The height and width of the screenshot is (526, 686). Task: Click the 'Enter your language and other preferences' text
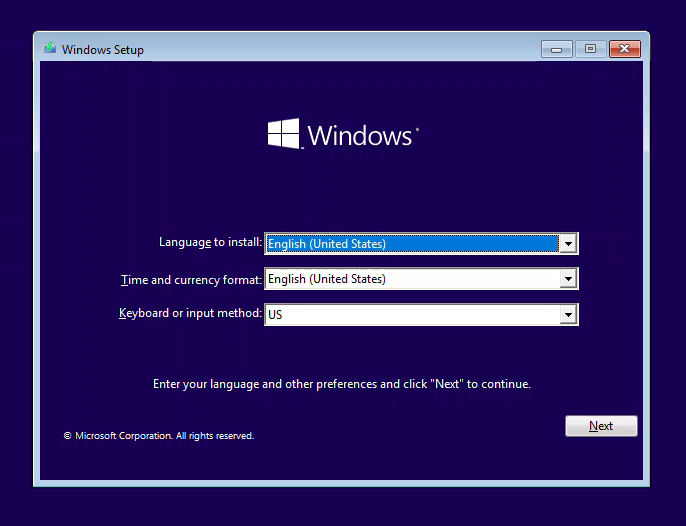(342, 384)
